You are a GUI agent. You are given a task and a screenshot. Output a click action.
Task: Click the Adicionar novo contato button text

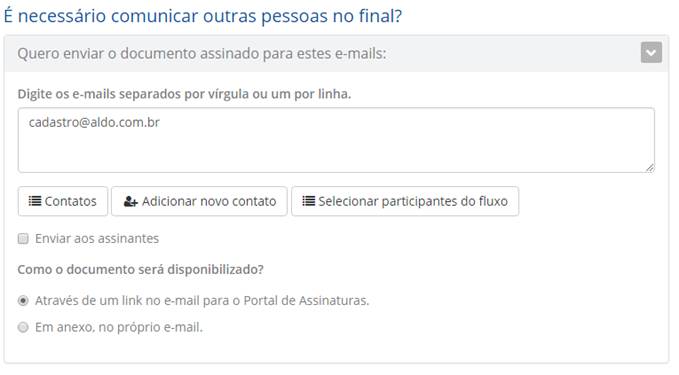209,201
